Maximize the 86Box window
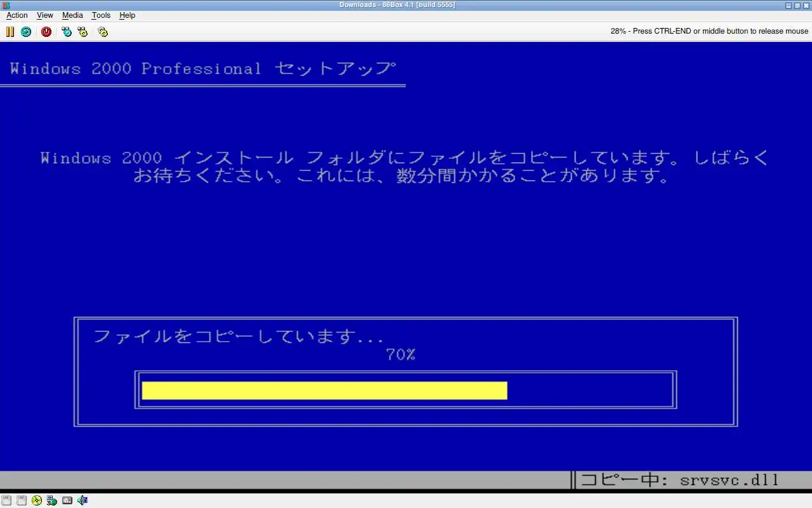This screenshot has height=508, width=812. pyautogui.click(x=797, y=5)
